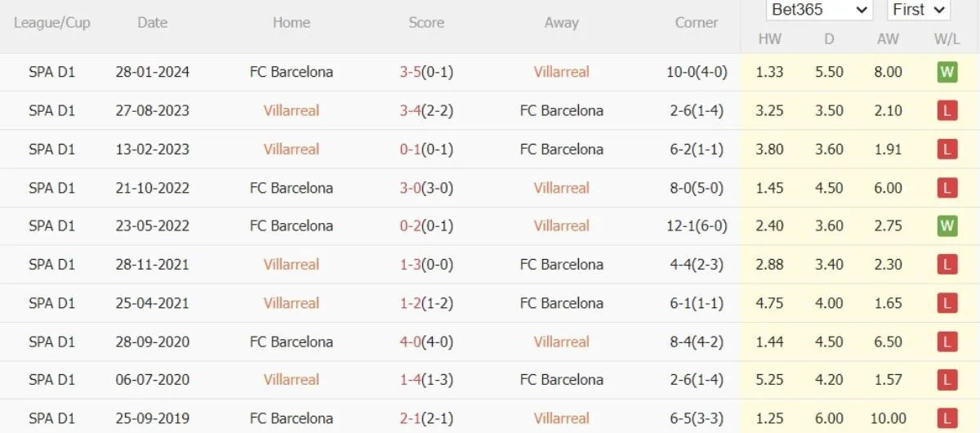Click the red L badge for 25-09-2019 match
Viewport: 980px width, 433px height.
click(947, 418)
